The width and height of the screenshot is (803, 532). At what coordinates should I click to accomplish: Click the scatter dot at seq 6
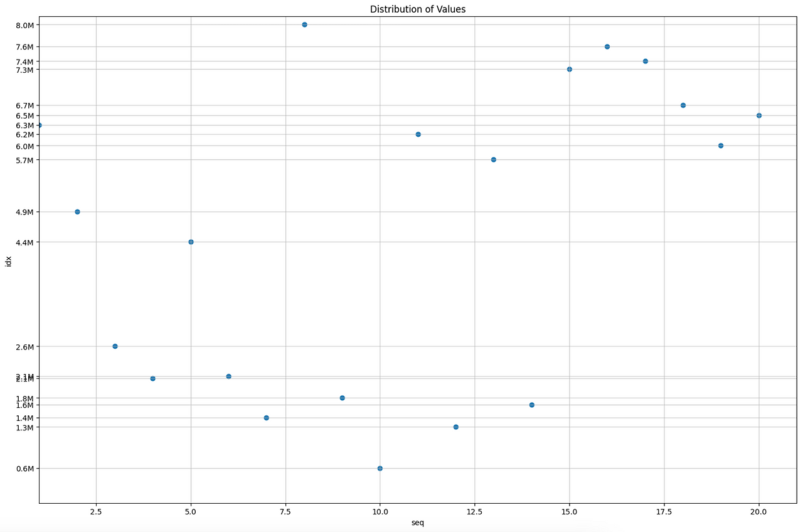[x=228, y=376]
